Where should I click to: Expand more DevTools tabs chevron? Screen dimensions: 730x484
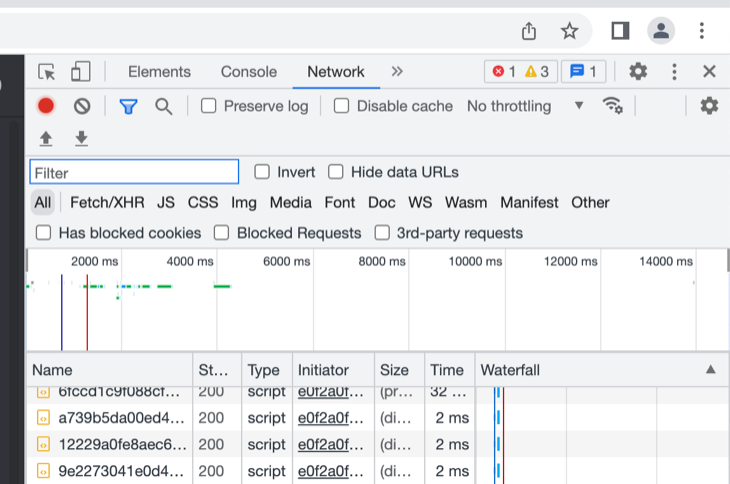tap(397, 72)
